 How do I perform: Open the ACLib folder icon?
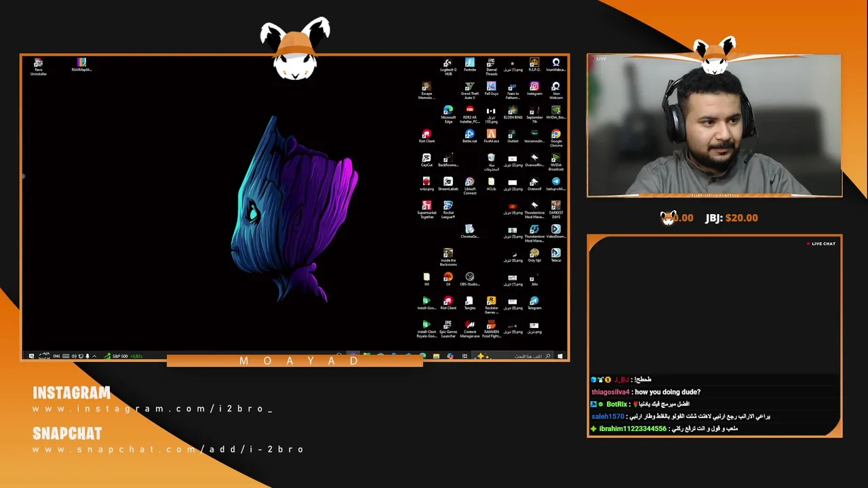tap(492, 184)
